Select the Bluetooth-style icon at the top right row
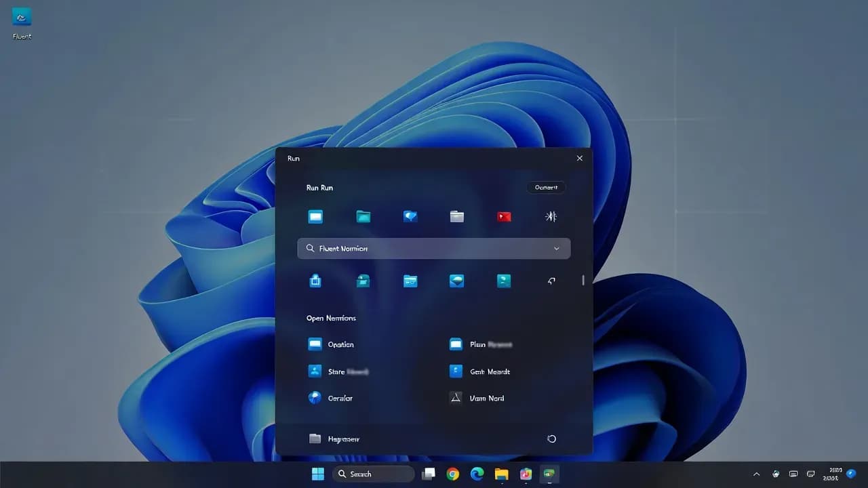 click(551, 216)
